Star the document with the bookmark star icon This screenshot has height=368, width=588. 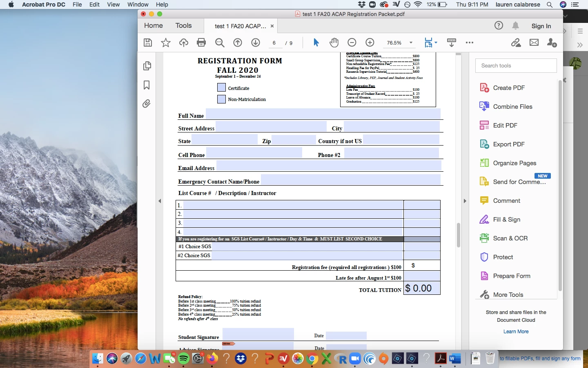pyautogui.click(x=166, y=43)
